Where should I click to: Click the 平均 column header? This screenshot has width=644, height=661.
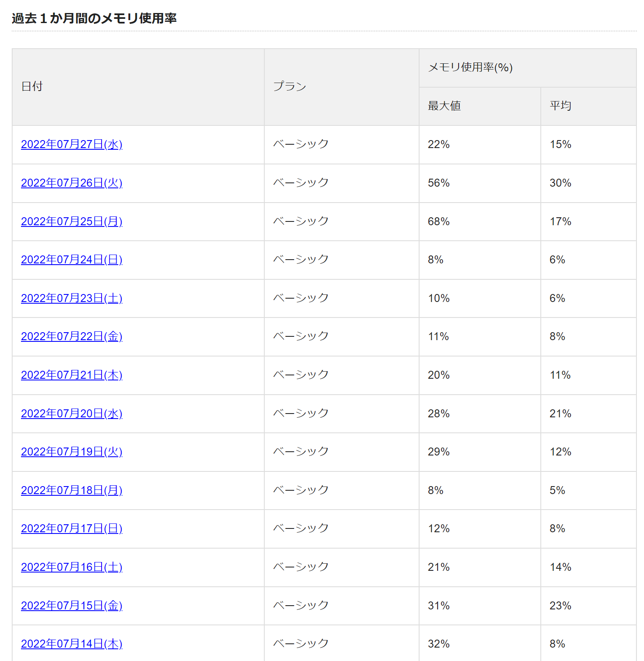tap(589, 106)
